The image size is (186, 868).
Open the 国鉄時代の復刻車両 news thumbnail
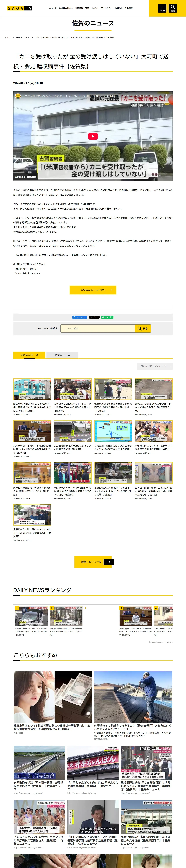click(x=32, y=389)
